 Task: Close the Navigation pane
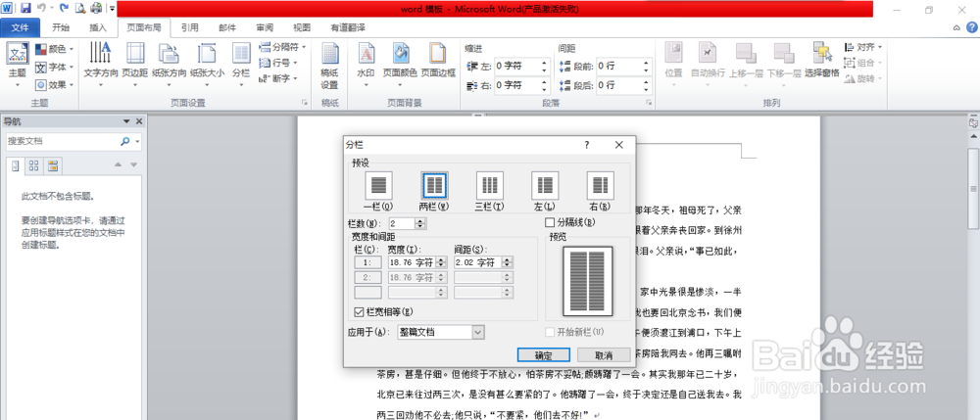[139, 121]
